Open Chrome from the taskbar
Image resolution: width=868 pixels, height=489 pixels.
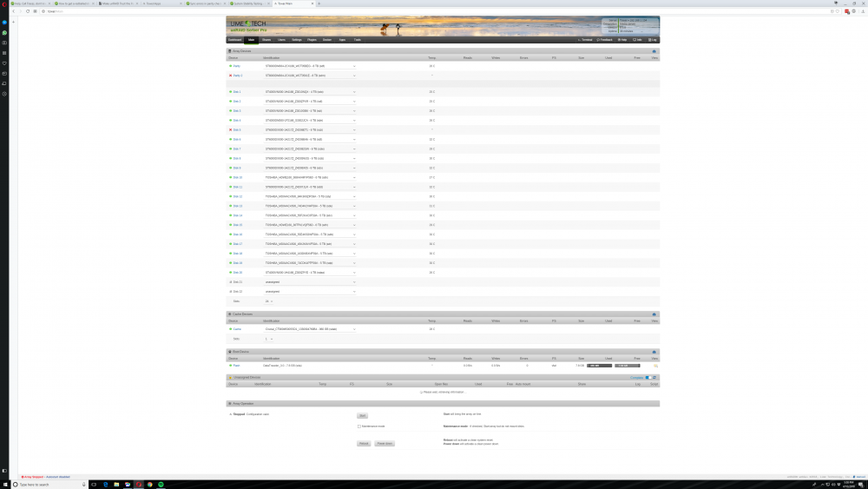pos(149,485)
